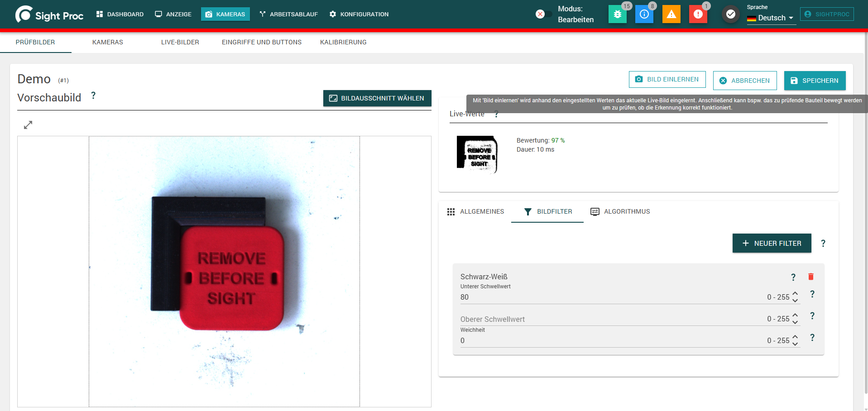Add a filter with Neuer Filter
The width and height of the screenshot is (868, 411).
pyautogui.click(x=772, y=244)
